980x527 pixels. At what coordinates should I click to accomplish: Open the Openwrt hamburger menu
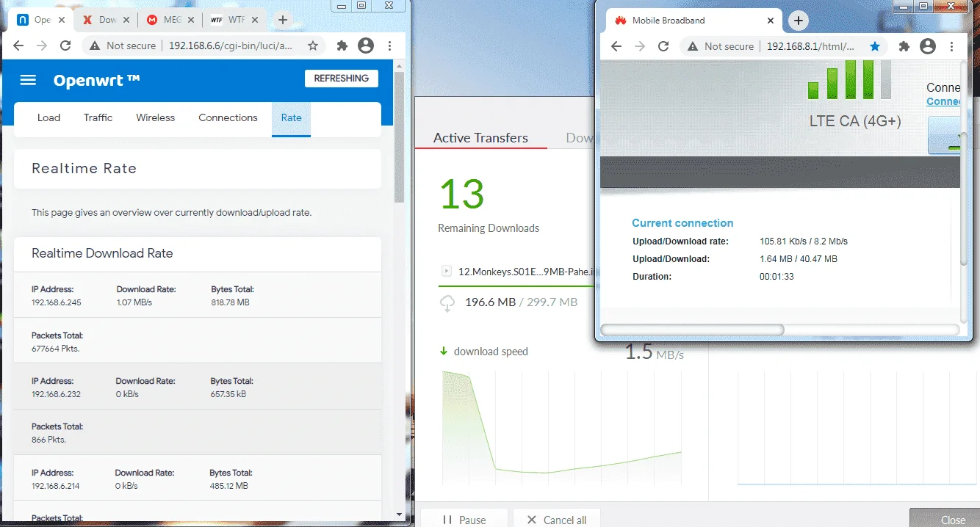28,79
